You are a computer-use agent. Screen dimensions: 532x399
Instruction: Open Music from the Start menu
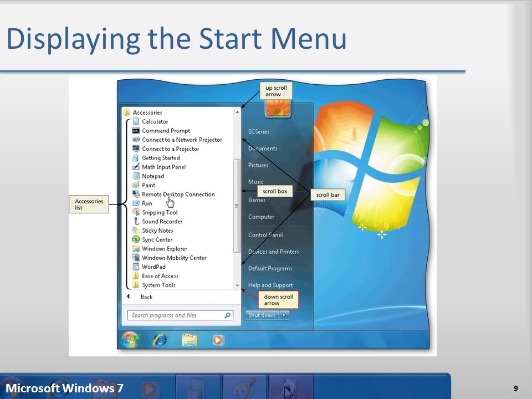pyautogui.click(x=256, y=182)
